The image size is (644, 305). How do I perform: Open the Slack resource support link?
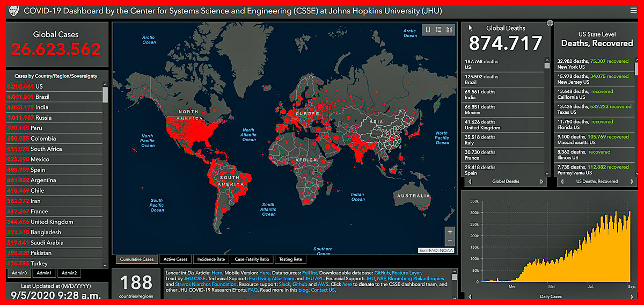[x=285, y=285]
